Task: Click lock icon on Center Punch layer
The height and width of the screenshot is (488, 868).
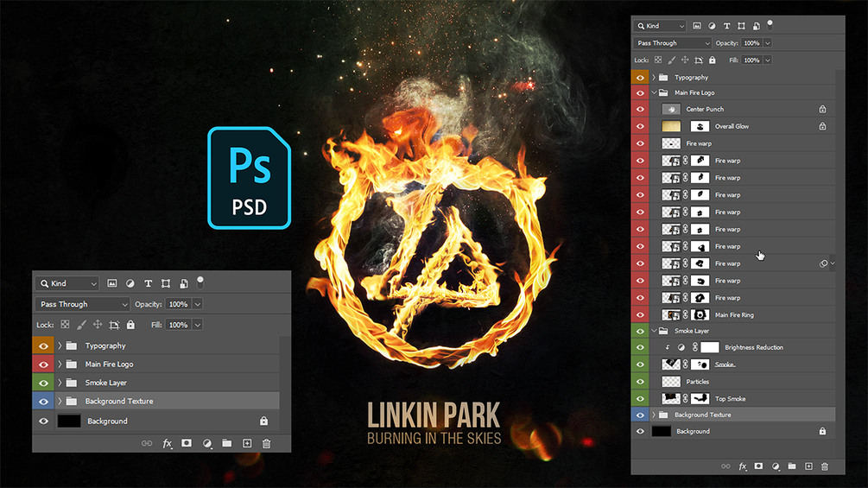Action: point(822,109)
